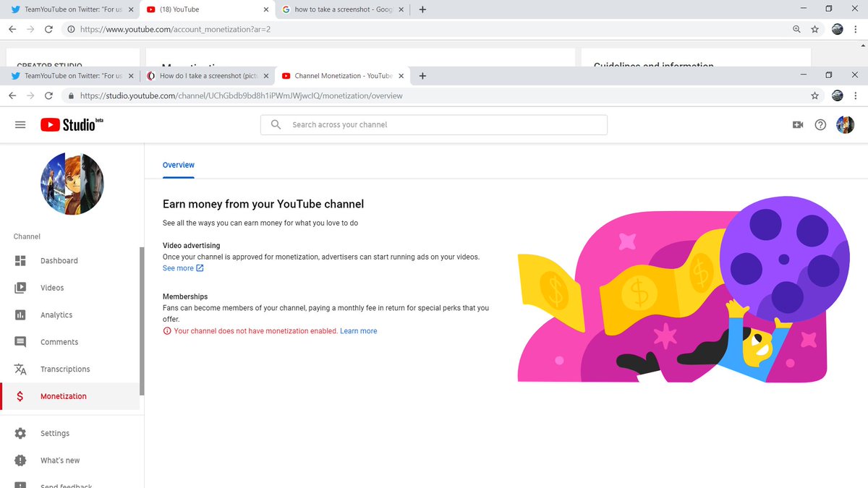Follow the Learn more link about monetization
The image size is (868, 488).
coord(359,331)
